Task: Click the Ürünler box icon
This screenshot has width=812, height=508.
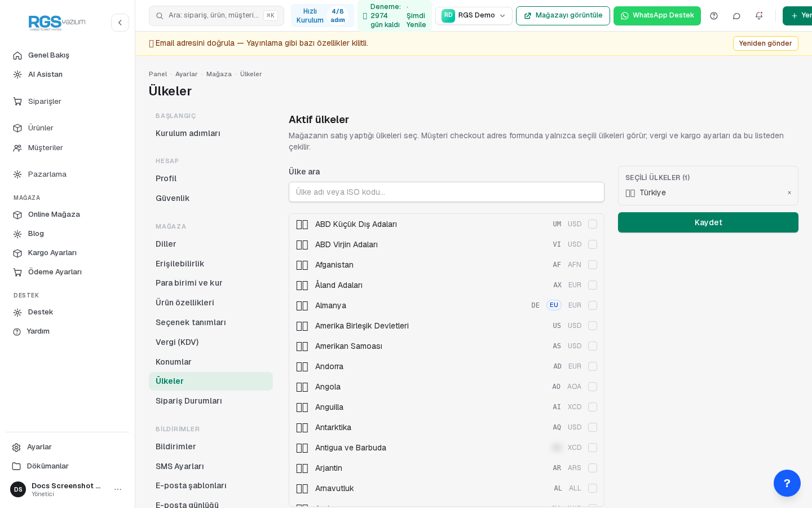Action: pos(17,128)
